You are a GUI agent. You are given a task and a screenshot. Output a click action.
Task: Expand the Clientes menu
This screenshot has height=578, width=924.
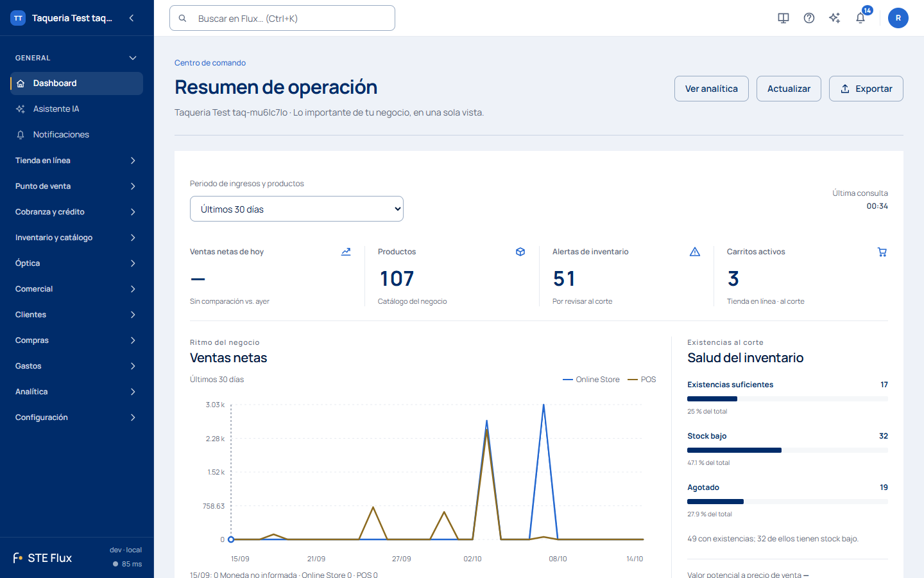(x=76, y=315)
